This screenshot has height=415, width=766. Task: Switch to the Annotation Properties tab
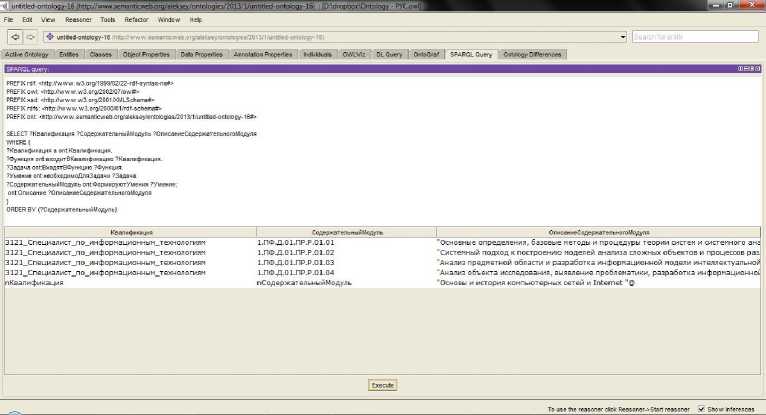pos(263,55)
